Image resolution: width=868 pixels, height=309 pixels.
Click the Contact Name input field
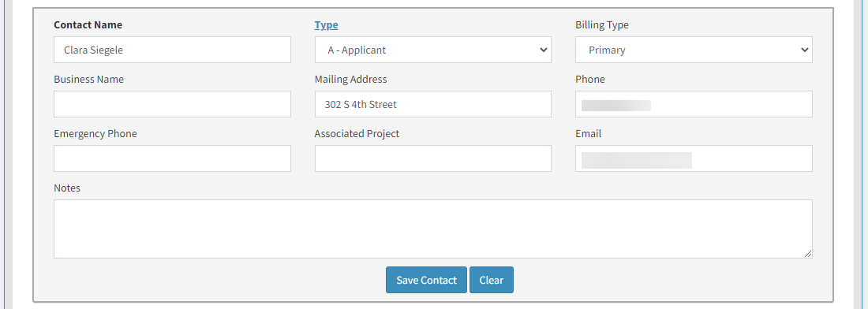pyautogui.click(x=172, y=50)
